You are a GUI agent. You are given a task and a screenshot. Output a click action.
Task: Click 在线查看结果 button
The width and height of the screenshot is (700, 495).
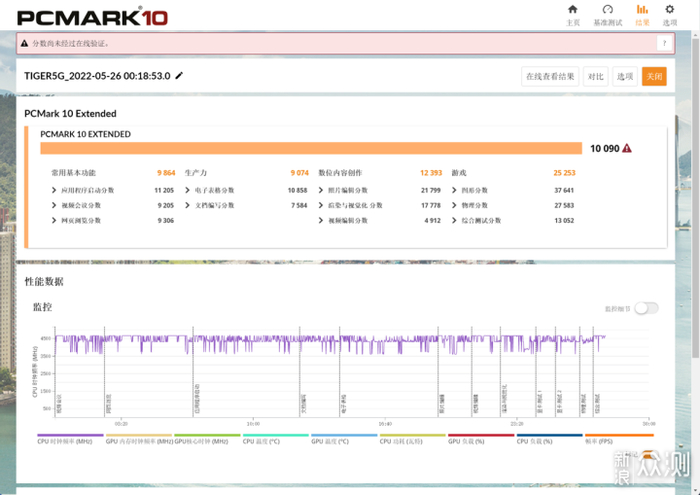(550, 76)
